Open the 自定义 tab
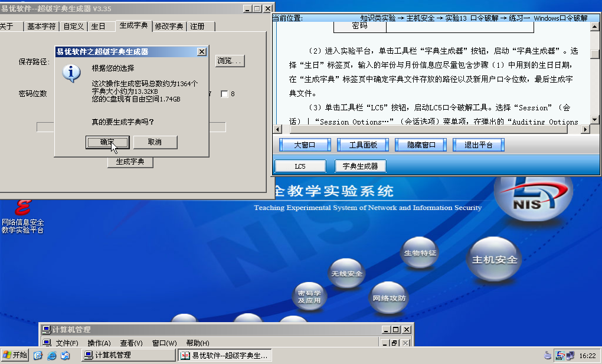 [73, 26]
